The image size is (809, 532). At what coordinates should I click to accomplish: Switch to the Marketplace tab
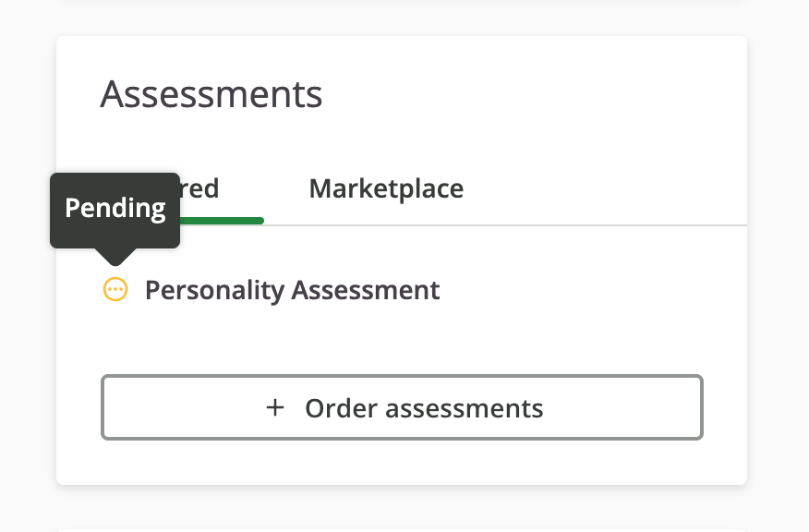386,189
